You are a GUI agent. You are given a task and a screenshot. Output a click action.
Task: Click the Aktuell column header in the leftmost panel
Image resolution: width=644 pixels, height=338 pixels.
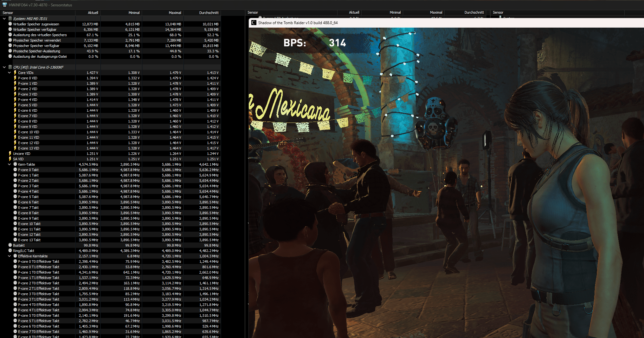pyautogui.click(x=88, y=13)
